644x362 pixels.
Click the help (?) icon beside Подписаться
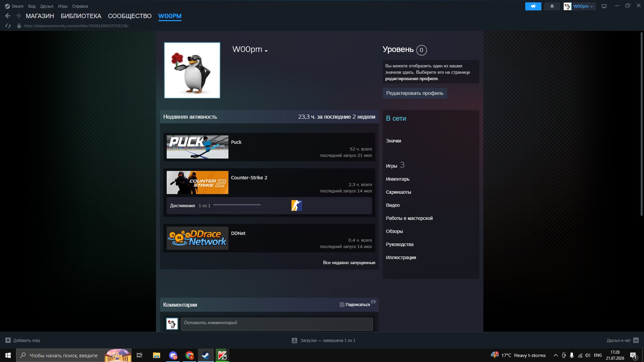[x=373, y=302]
